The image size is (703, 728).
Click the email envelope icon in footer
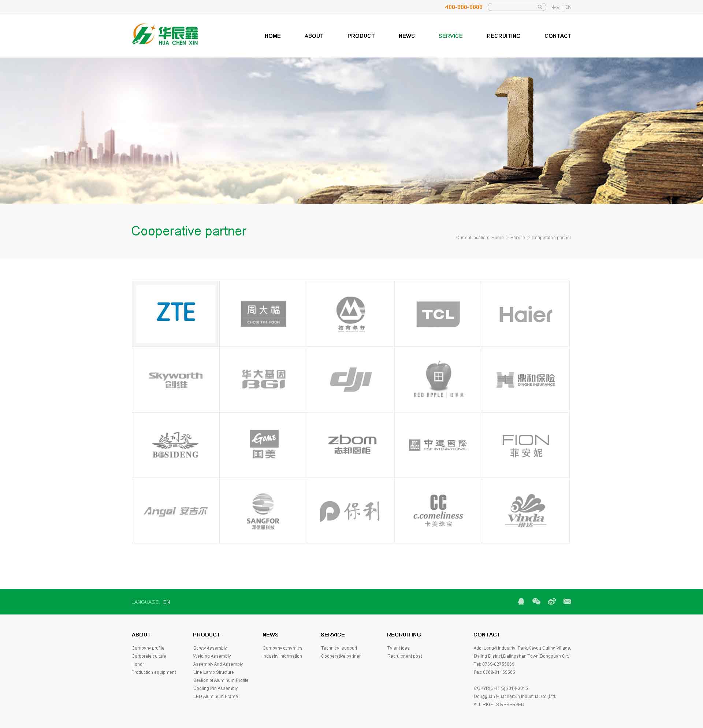tap(567, 601)
